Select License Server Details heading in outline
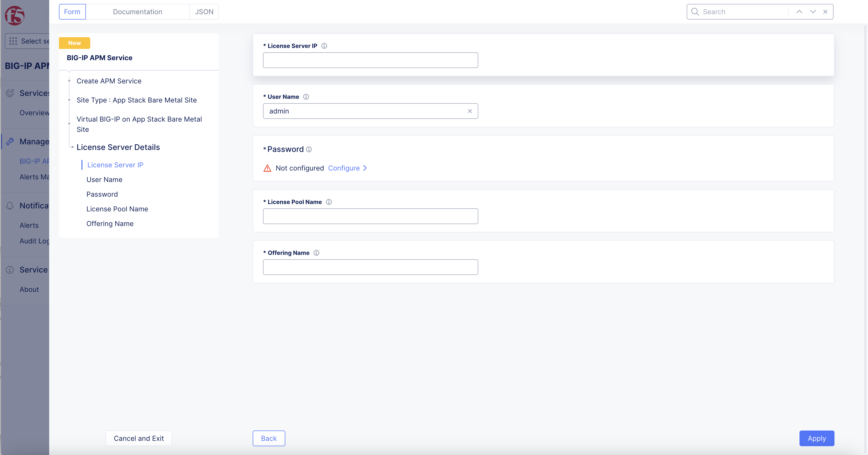 pos(118,147)
